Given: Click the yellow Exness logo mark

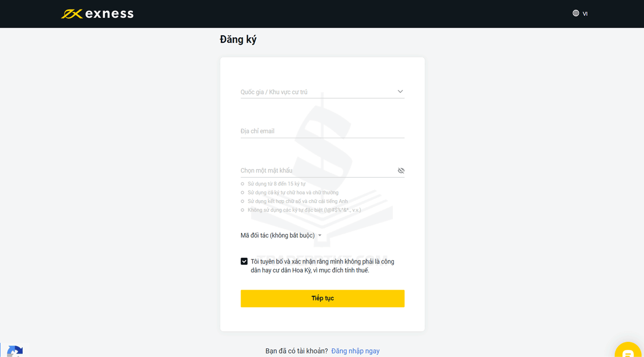Looking at the screenshot, I should click(71, 14).
